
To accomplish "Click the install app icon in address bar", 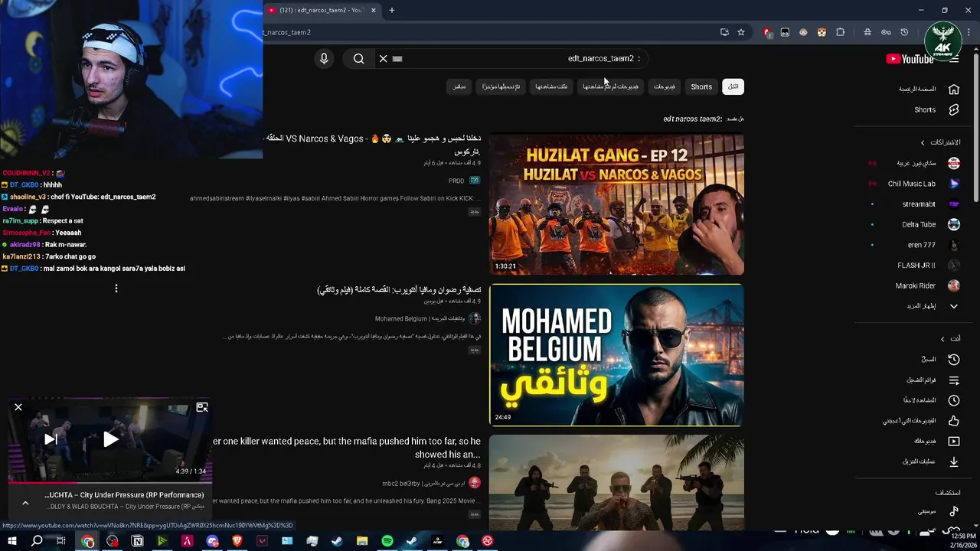I will [724, 32].
